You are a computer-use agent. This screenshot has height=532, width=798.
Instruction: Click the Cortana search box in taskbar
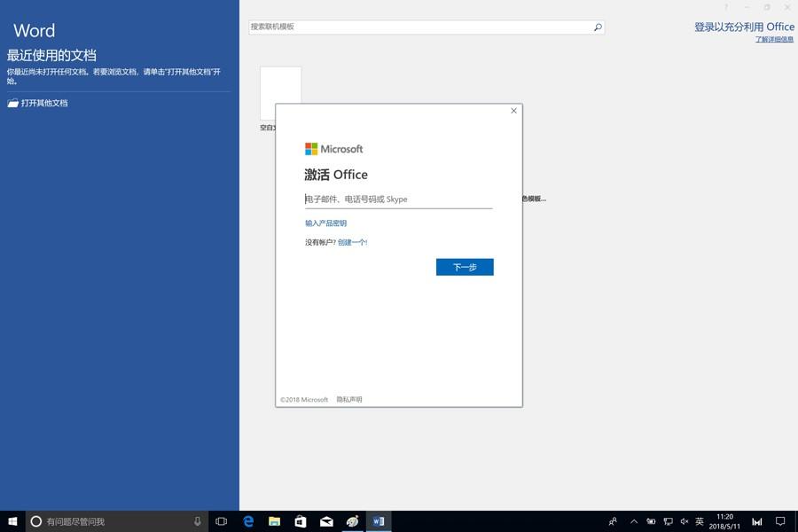pos(116,521)
